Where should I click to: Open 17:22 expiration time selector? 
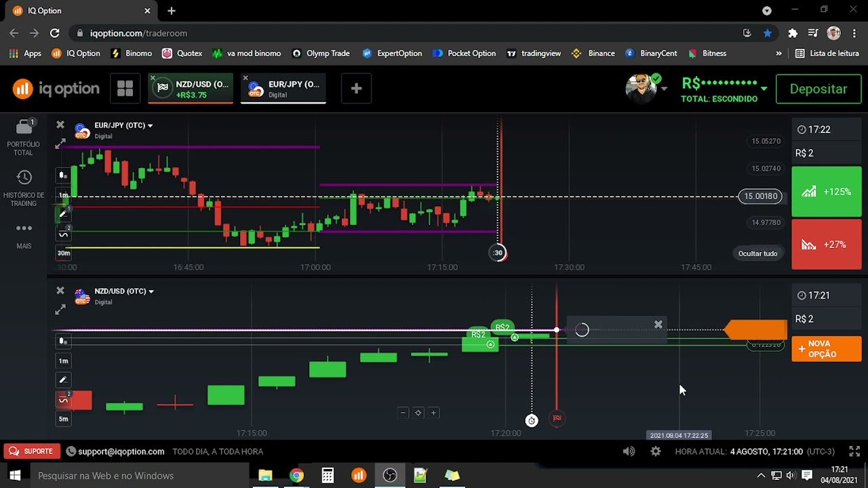[x=826, y=129]
